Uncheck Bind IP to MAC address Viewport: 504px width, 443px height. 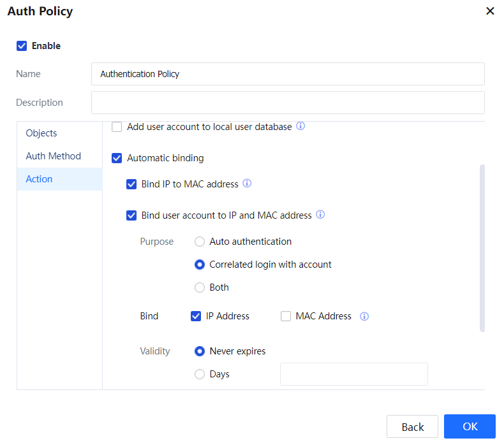(131, 184)
